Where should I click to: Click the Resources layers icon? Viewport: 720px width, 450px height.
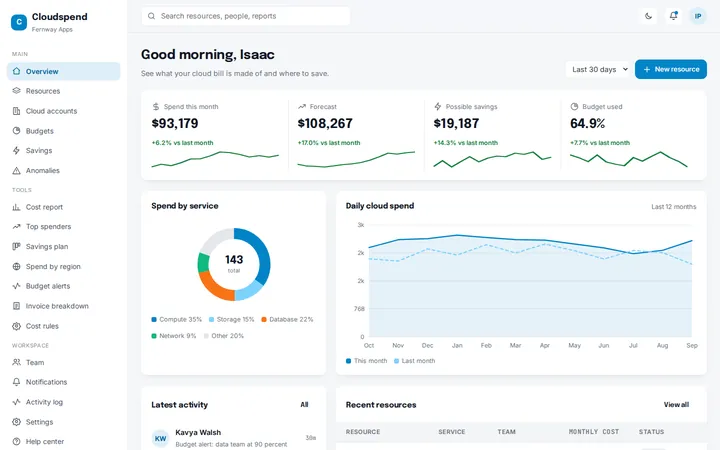coord(17,91)
